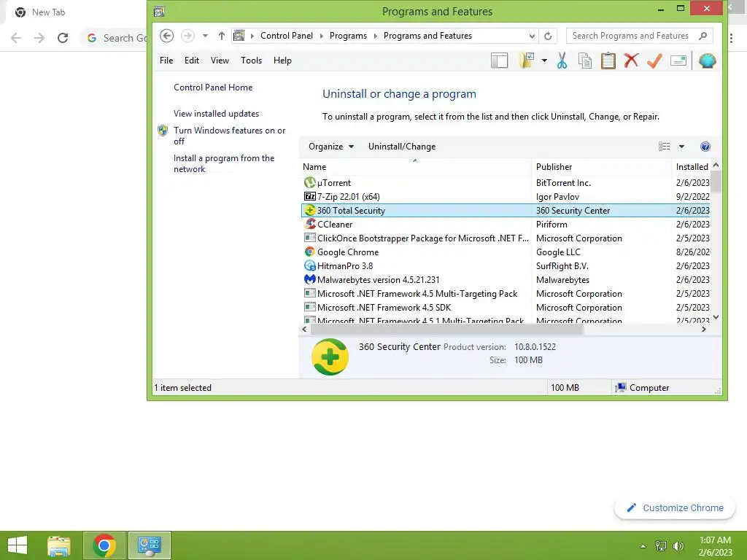The image size is (747, 560).
Task: Click the Customize Chrome button
Action: (x=675, y=508)
